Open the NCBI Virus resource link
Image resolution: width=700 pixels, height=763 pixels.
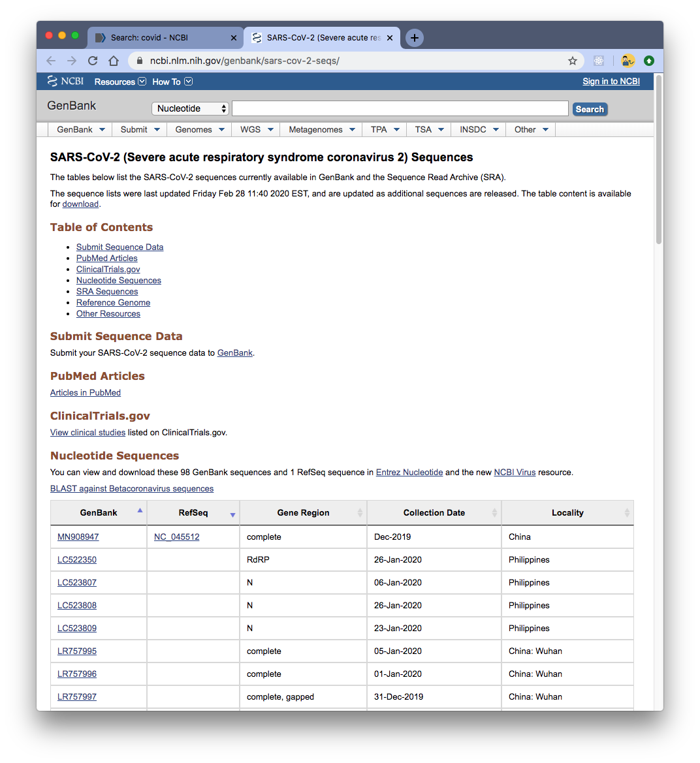coord(515,473)
